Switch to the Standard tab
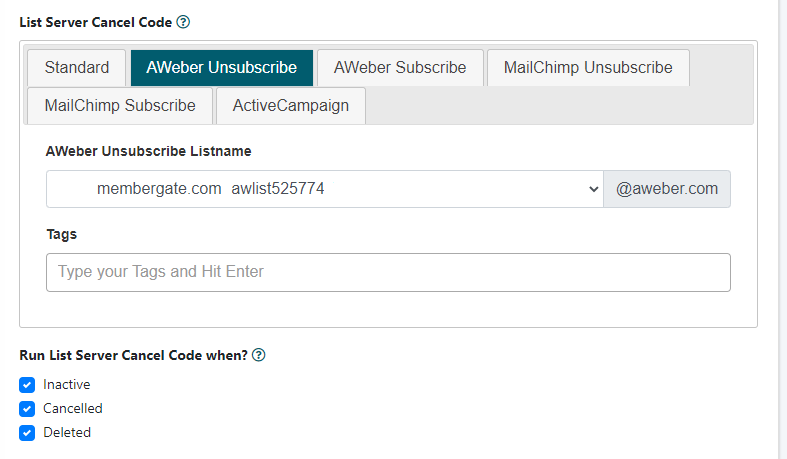The height and width of the screenshot is (459, 787). (x=77, y=68)
